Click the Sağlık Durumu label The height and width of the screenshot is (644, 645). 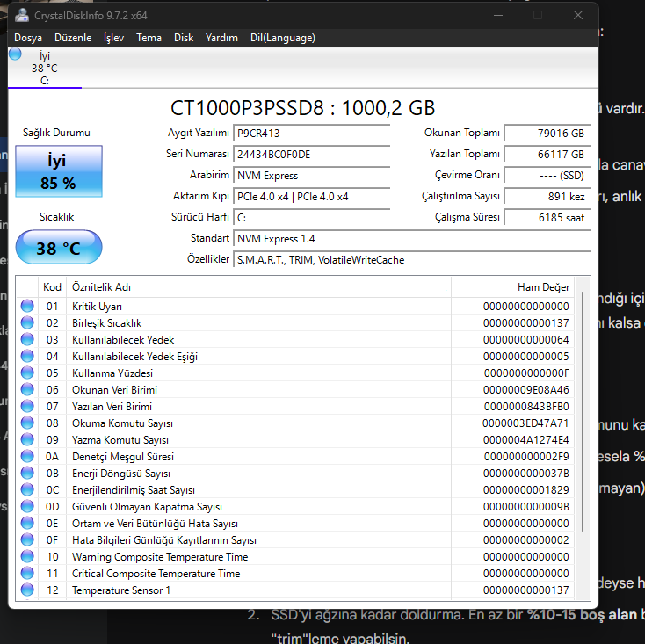coord(56,133)
